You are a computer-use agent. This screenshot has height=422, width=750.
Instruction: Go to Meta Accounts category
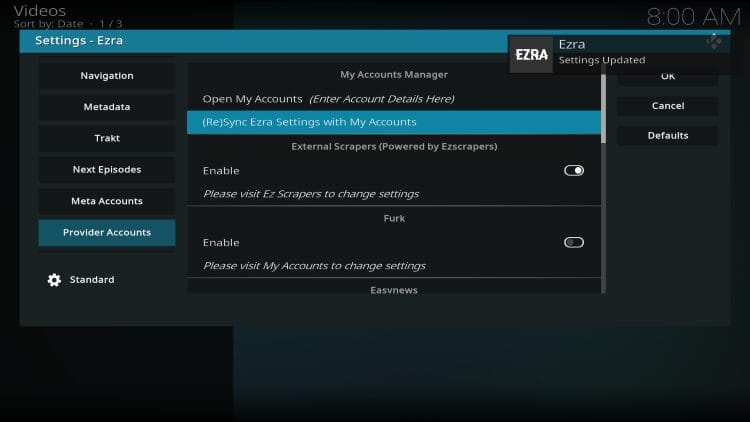click(107, 201)
